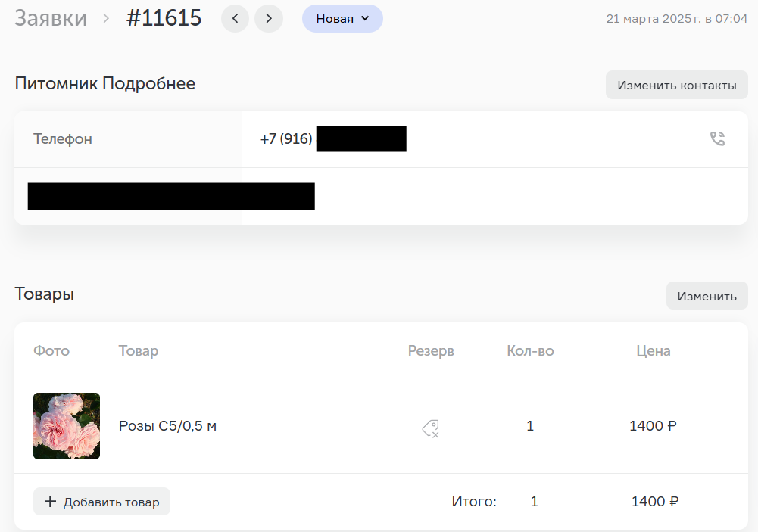Open the pink roses product thumbnail
This screenshot has height=532, width=758.
pyautogui.click(x=67, y=426)
